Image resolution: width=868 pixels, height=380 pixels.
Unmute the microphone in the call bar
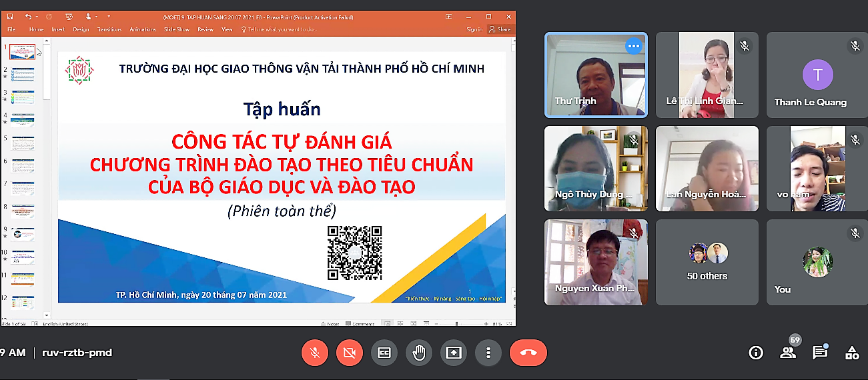(x=315, y=353)
